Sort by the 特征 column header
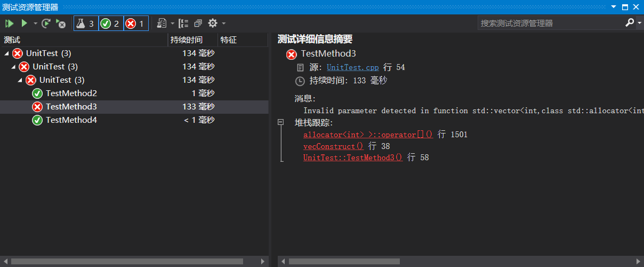Viewport: 644px width, 267px height. [x=243, y=40]
